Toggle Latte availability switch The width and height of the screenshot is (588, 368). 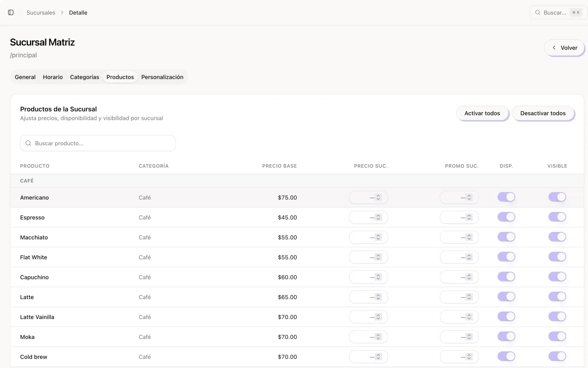[x=506, y=297]
